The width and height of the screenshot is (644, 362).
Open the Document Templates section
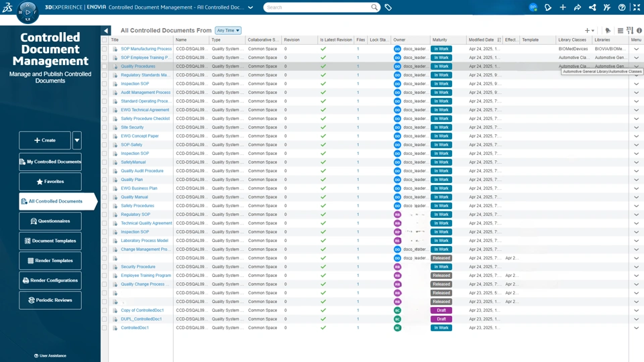click(x=50, y=241)
